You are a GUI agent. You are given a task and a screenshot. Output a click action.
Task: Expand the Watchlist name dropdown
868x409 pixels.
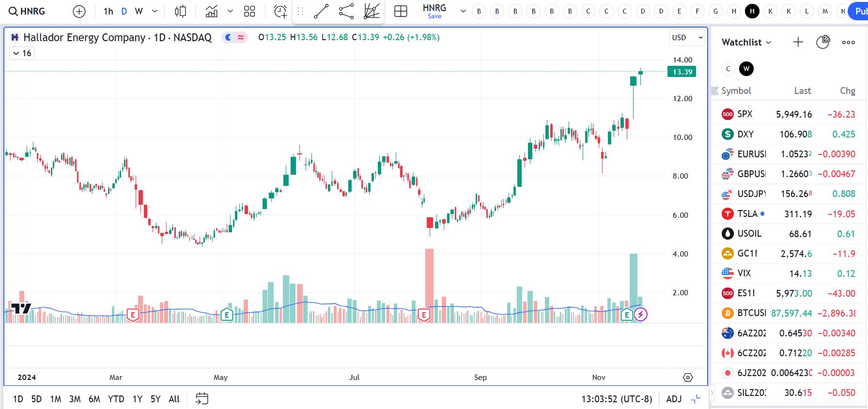point(746,42)
